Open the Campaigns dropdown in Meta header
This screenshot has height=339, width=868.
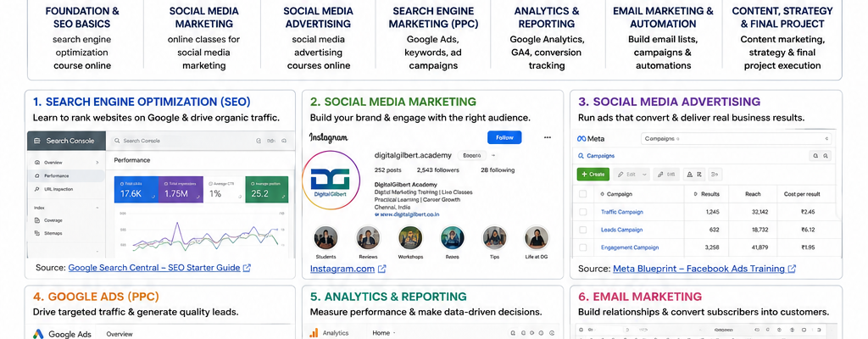737,138
